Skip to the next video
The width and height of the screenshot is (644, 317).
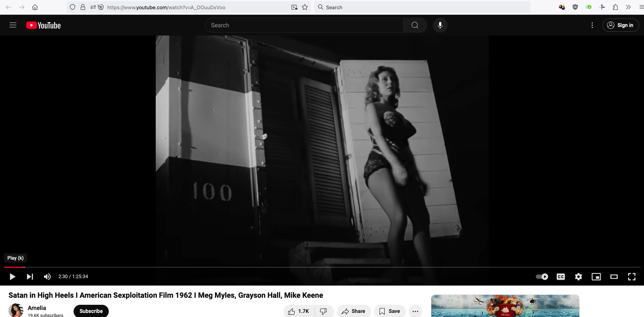(30, 277)
